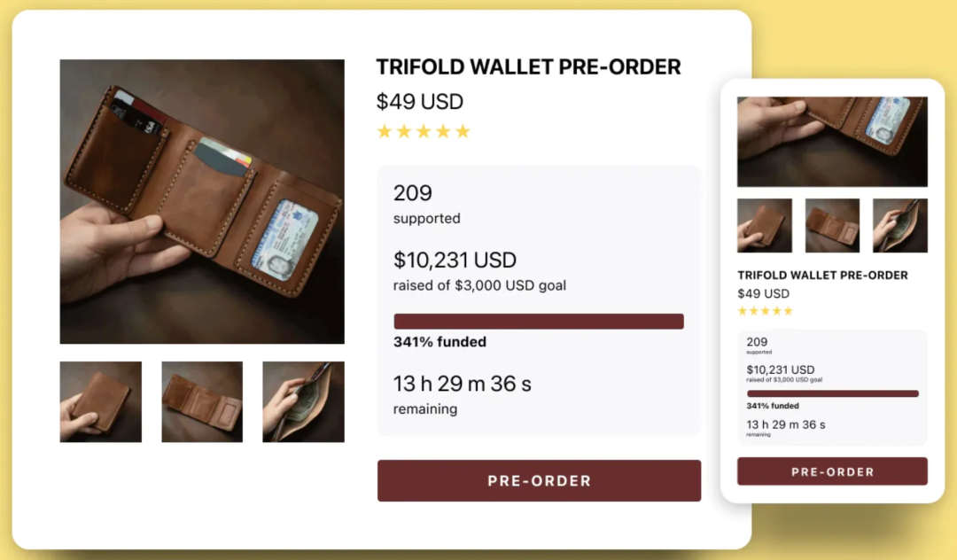Tap the main wallet photo in the mobile card
The image size is (957, 560).
pyautogui.click(x=832, y=142)
